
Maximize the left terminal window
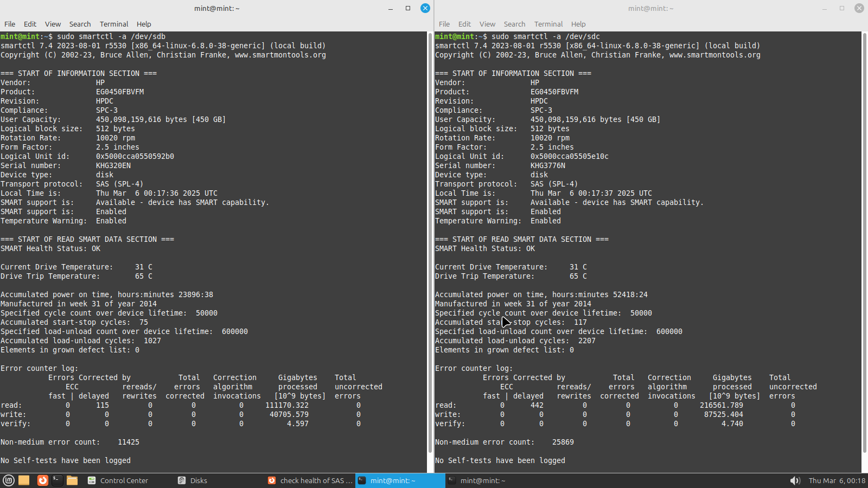(408, 8)
